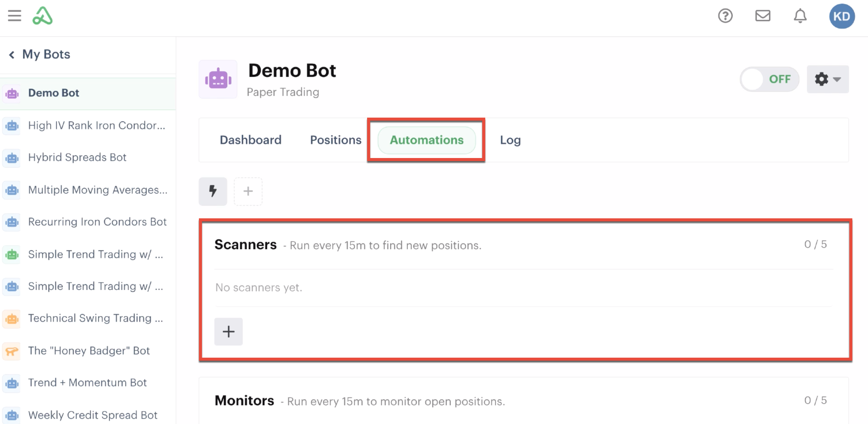Open the help question mark icon
The height and width of the screenshot is (424, 868).
coord(725,16)
